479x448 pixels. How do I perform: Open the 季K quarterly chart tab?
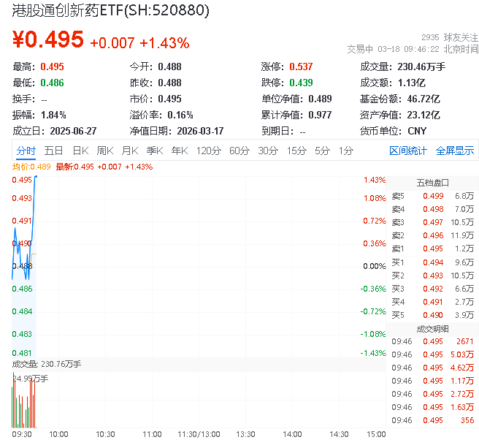click(x=154, y=151)
